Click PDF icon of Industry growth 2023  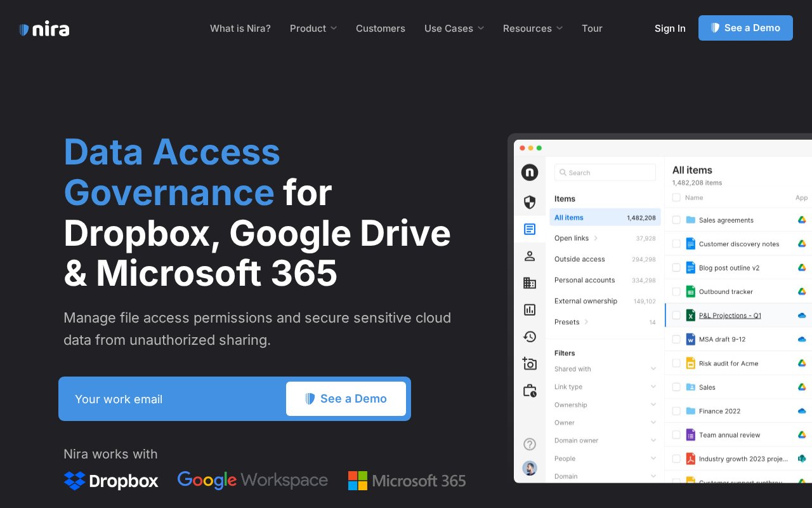coord(691,458)
